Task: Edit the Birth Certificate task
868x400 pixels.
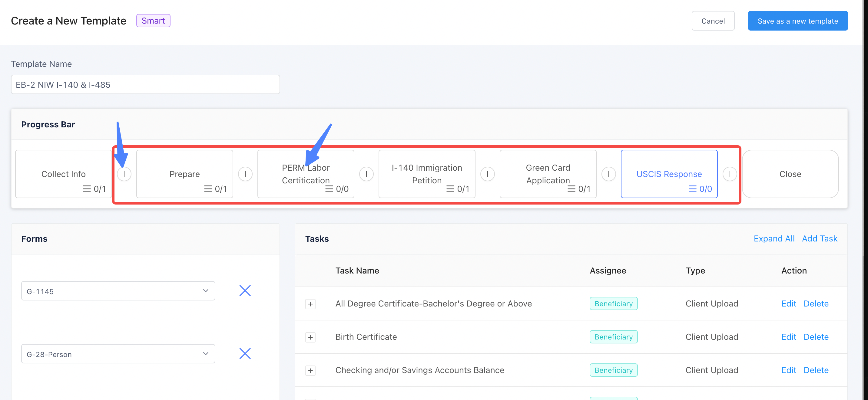Action: pos(788,337)
